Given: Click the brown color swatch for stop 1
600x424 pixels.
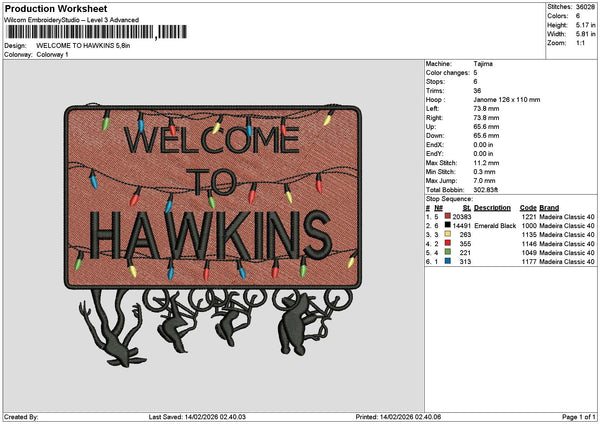Looking at the screenshot, I should coord(447,216).
